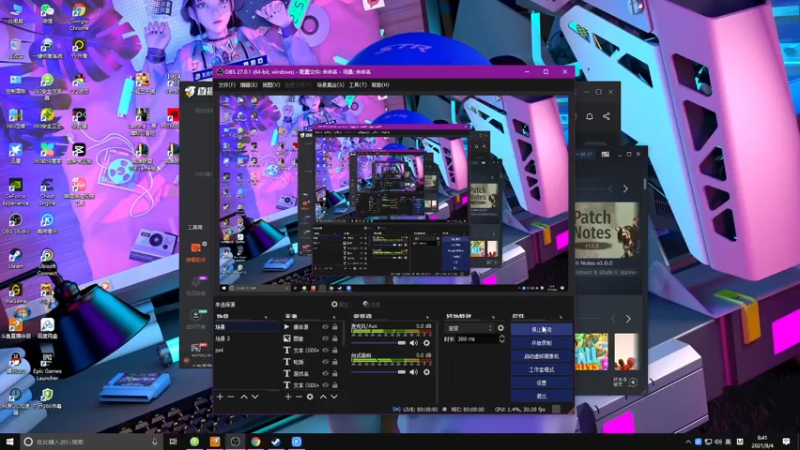Open the 台式音响 audio settings gear
Screen dimensions: 800x450
point(427,372)
